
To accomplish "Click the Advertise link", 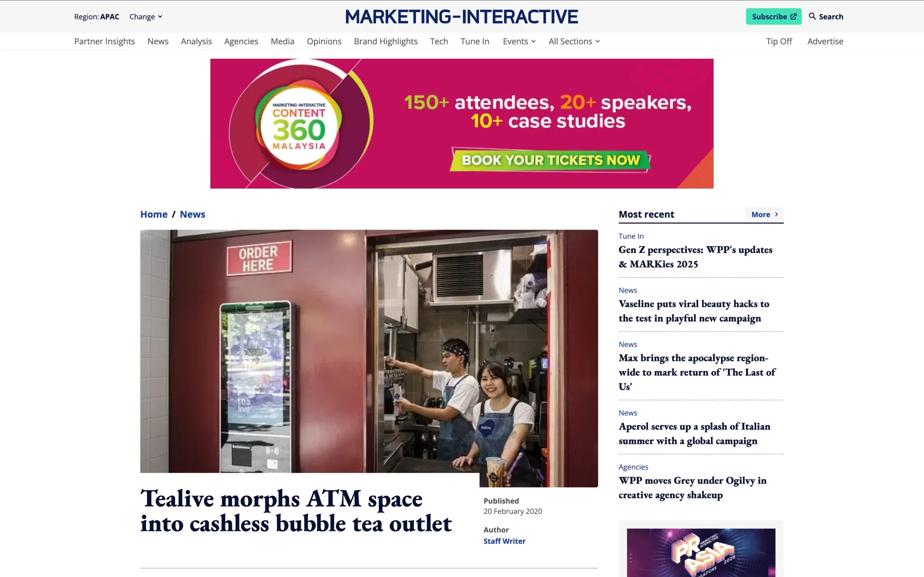I will pyautogui.click(x=825, y=41).
